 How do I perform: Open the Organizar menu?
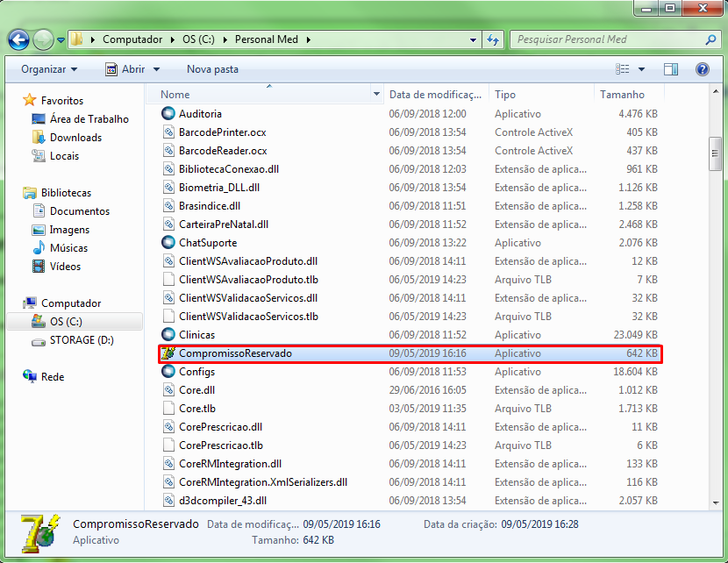tap(49, 69)
